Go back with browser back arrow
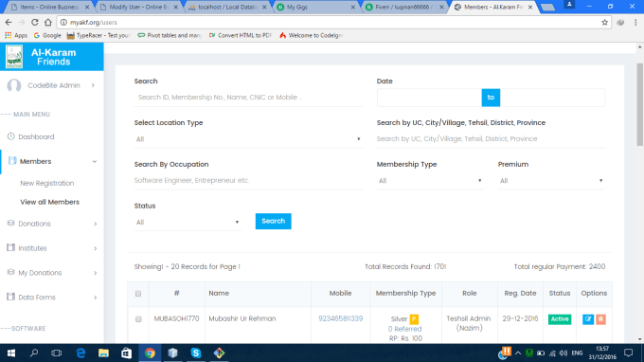The width and height of the screenshot is (644, 362). click(9, 23)
